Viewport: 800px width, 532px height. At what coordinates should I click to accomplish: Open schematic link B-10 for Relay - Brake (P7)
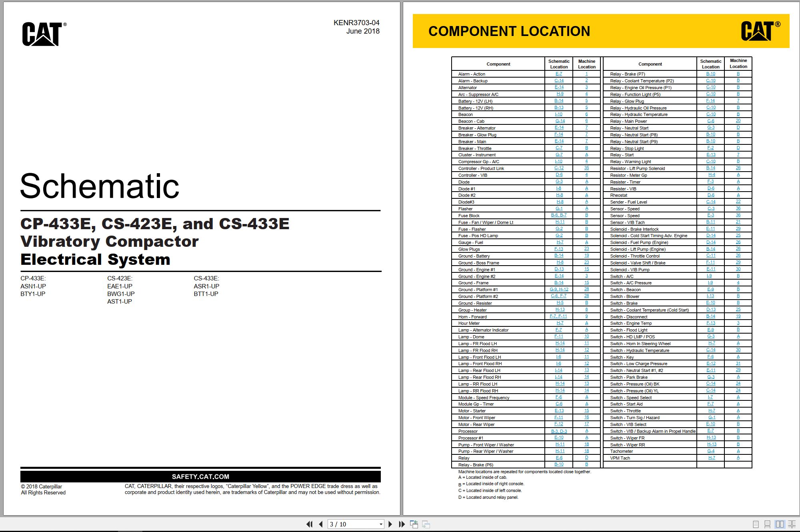(711, 74)
